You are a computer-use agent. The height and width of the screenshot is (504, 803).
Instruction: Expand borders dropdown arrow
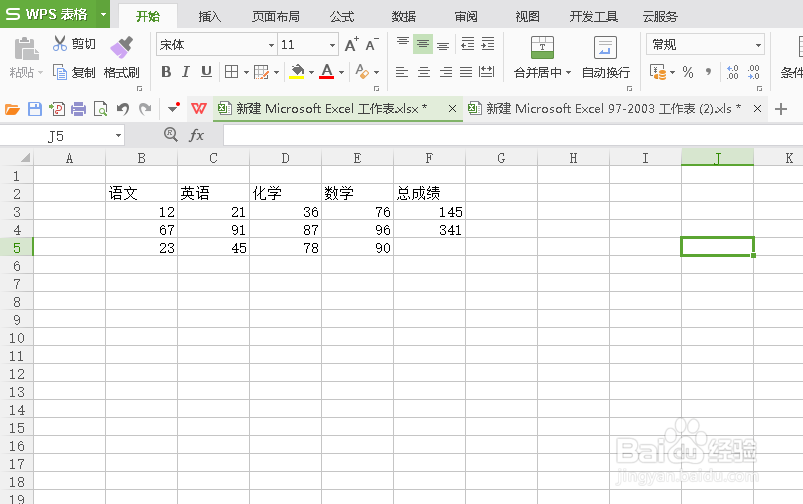(x=246, y=72)
